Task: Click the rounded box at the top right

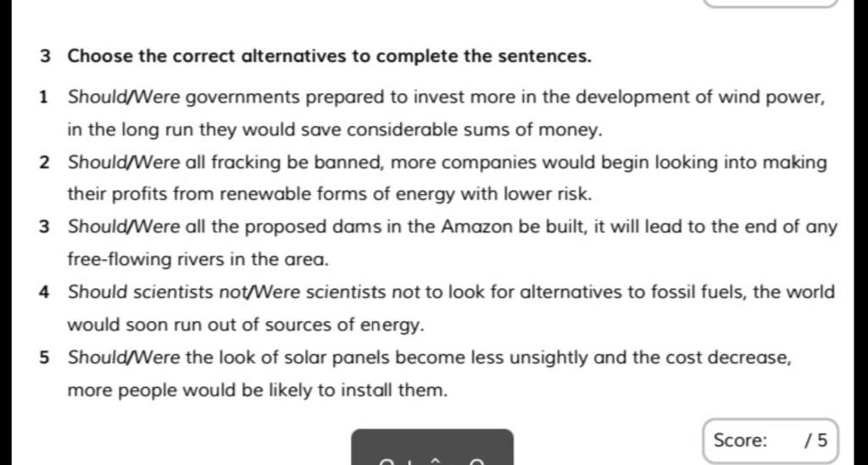Action: [x=770, y=3]
